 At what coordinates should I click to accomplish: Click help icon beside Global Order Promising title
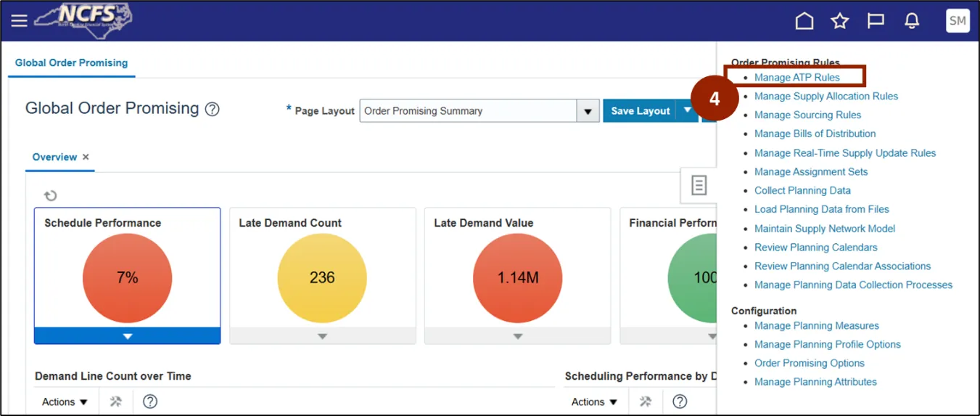click(212, 110)
